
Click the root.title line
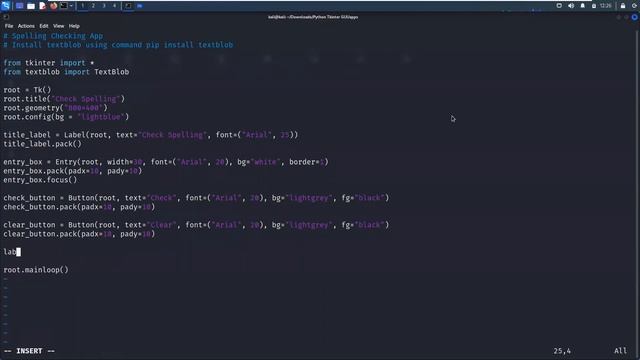pos(64,99)
